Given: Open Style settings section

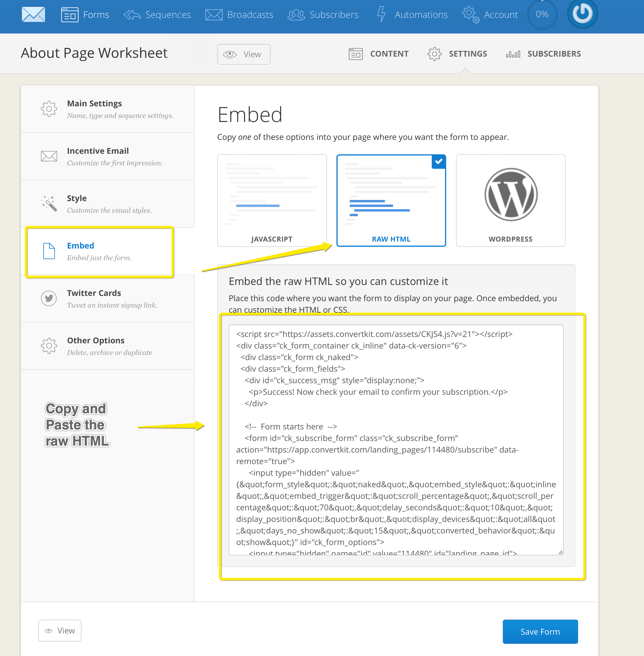Looking at the screenshot, I should (107, 204).
